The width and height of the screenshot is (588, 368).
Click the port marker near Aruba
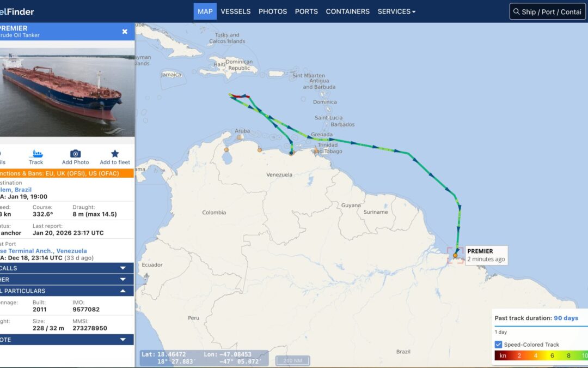click(x=239, y=137)
